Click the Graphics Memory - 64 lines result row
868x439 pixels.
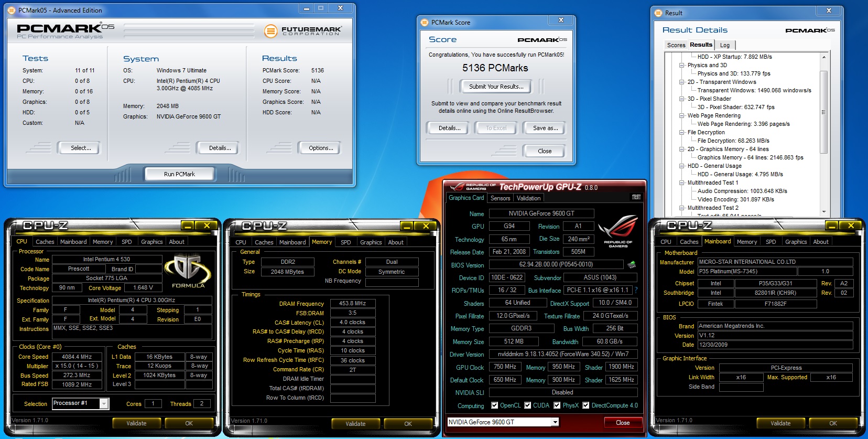tap(750, 157)
